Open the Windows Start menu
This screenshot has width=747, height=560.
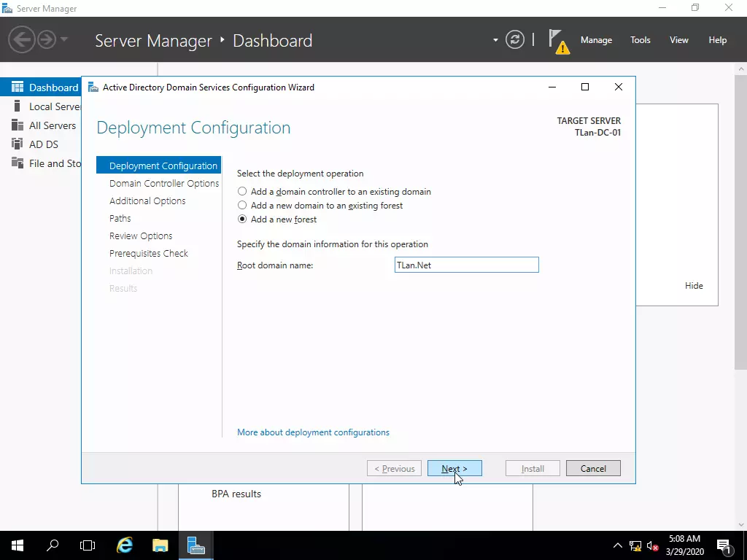[18, 545]
